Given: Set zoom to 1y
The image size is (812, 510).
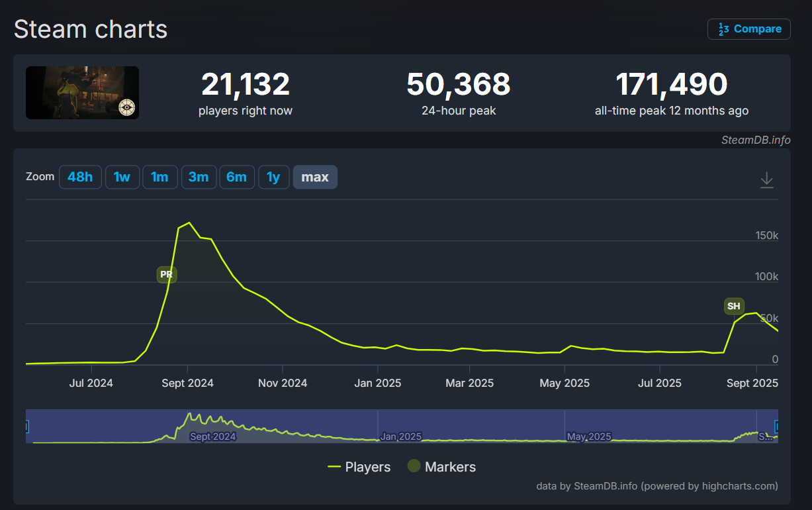Looking at the screenshot, I should click(x=273, y=177).
